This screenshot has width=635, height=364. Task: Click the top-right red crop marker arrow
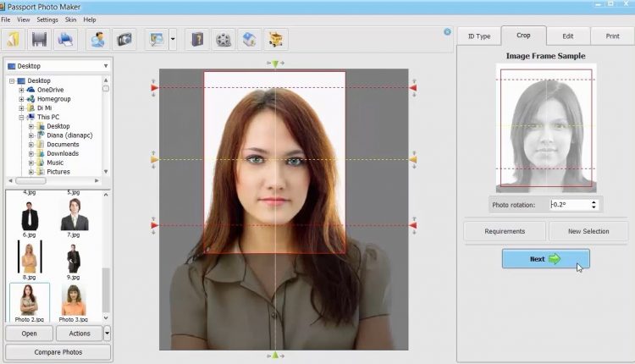(413, 88)
